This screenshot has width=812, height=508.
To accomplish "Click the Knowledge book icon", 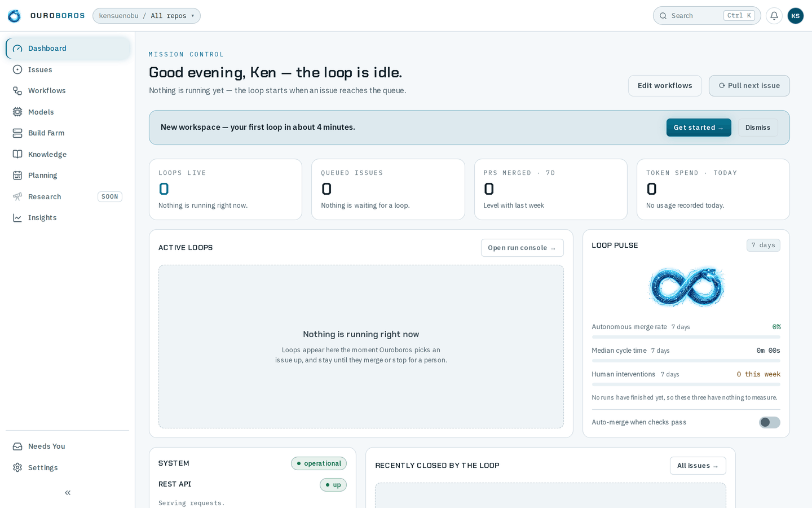I will (x=17, y=154).
